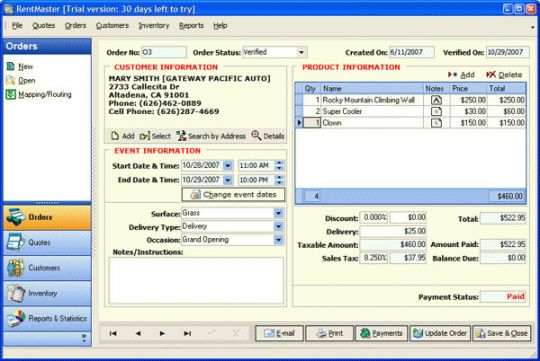Click the Created On date field

tap(412, 52)
